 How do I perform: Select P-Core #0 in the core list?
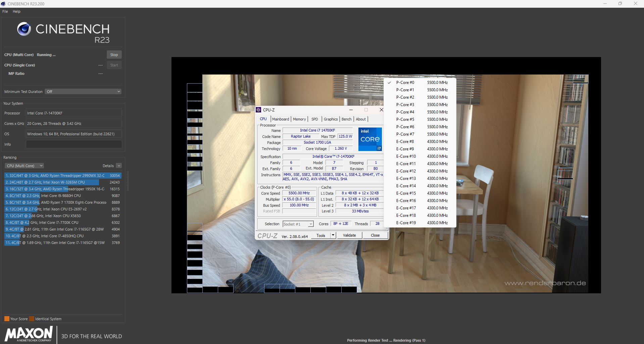(x=420, y=83)
